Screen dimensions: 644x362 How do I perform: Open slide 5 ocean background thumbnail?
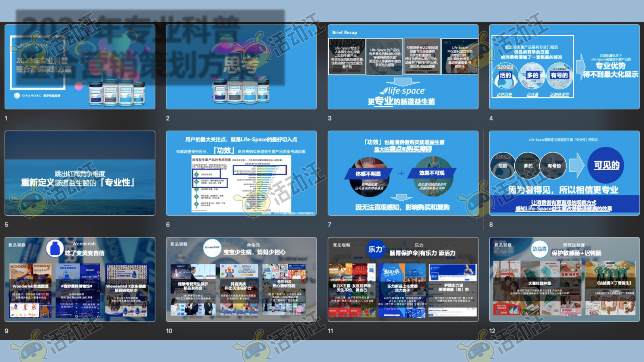coord(80,173)
